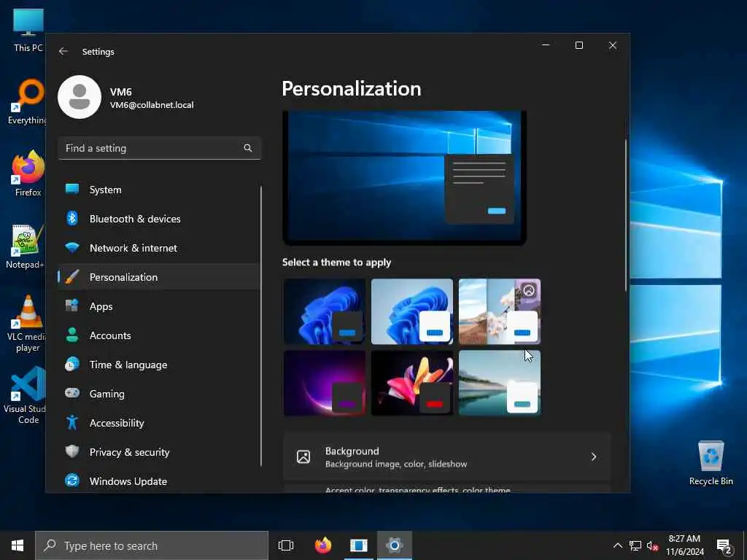Apply the Windows dark bloom theme
Viewport: 747px width, 560px height.
pos(325,311)
